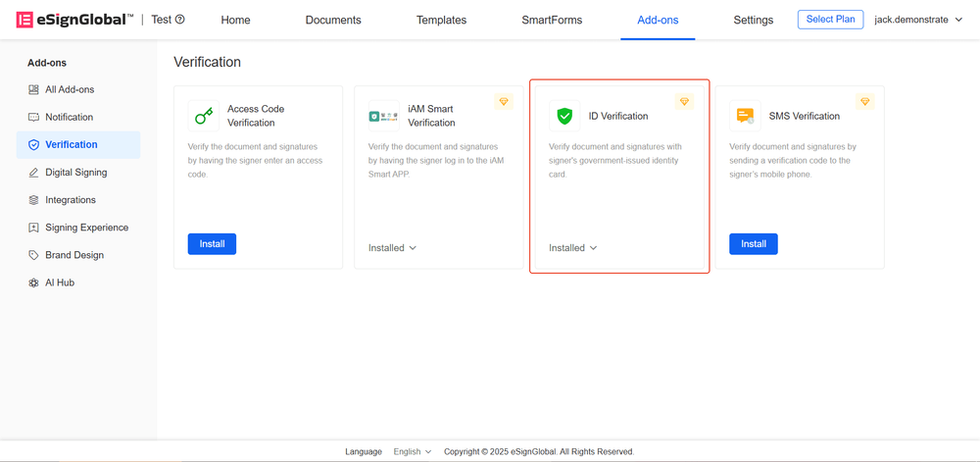Expand the Installed dropdown under ID Verification
This screenshot has height=462, width=980.
point(573,248)
